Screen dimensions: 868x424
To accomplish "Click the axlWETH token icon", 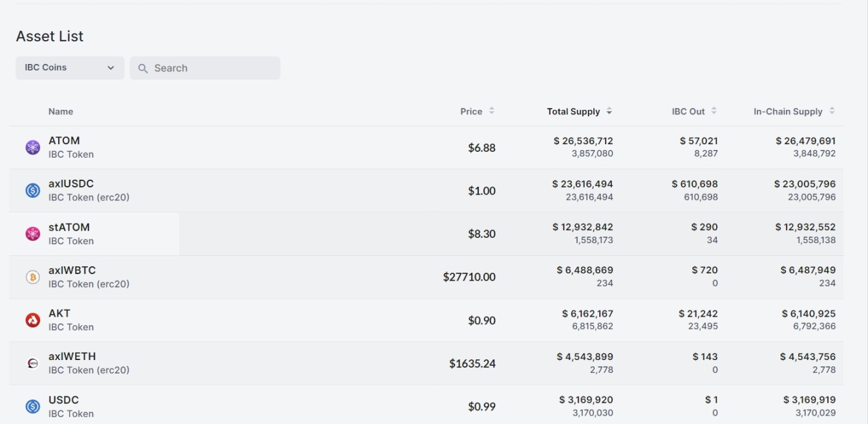I will click(x=32, y=363).
